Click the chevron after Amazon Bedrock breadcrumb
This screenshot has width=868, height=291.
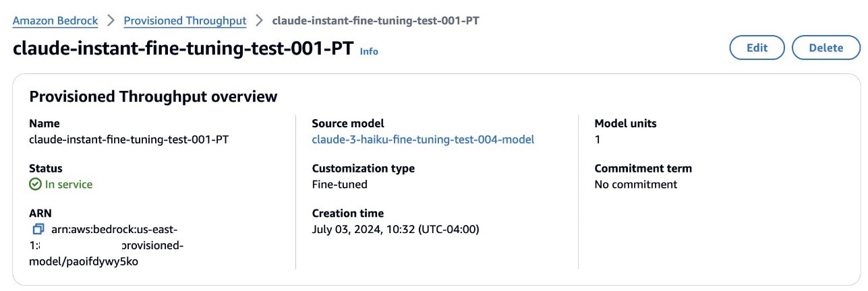click(111, 21)
